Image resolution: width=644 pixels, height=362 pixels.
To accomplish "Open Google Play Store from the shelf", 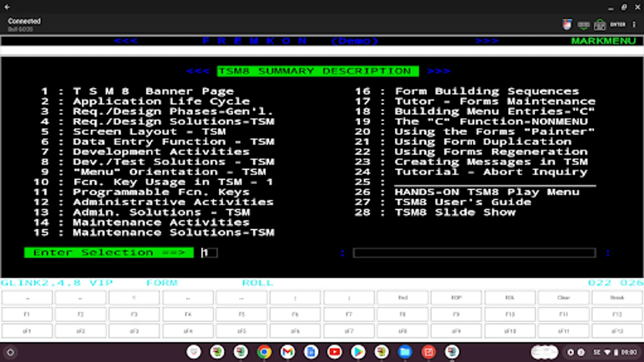I will pyautogui.click(x=358, y=352).
